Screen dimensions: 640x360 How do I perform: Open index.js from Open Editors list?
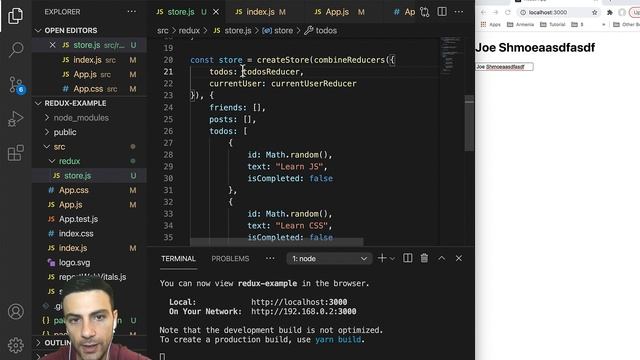point(87,60)
